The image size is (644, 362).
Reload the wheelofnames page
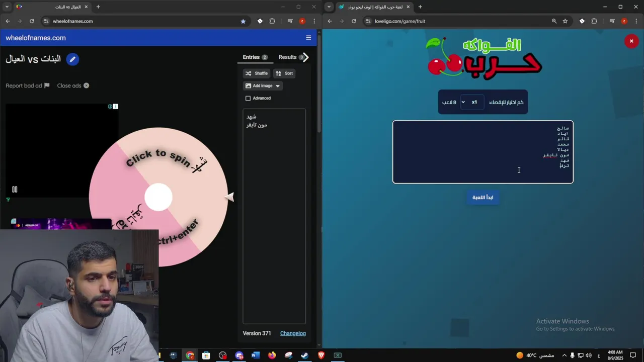click(32, 21)
